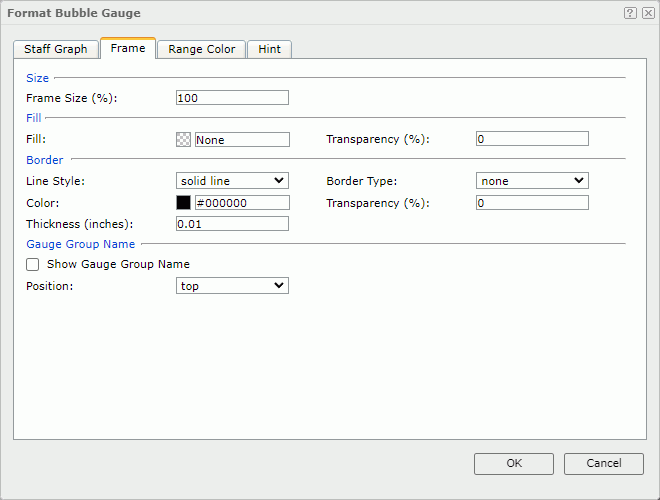Close the Format Bubble Gauge dialog
This screenshot has width=660, height=500.
coord(647,13)
